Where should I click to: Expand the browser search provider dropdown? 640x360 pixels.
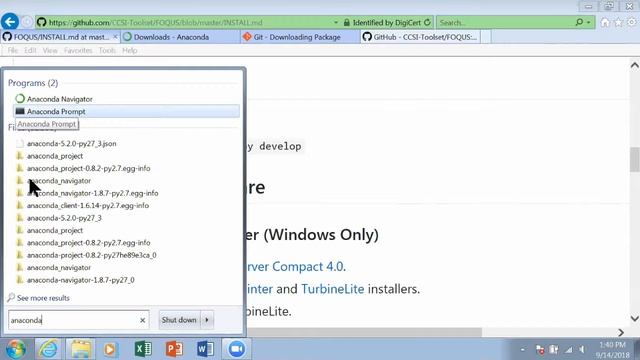click(x=589, y=22)
